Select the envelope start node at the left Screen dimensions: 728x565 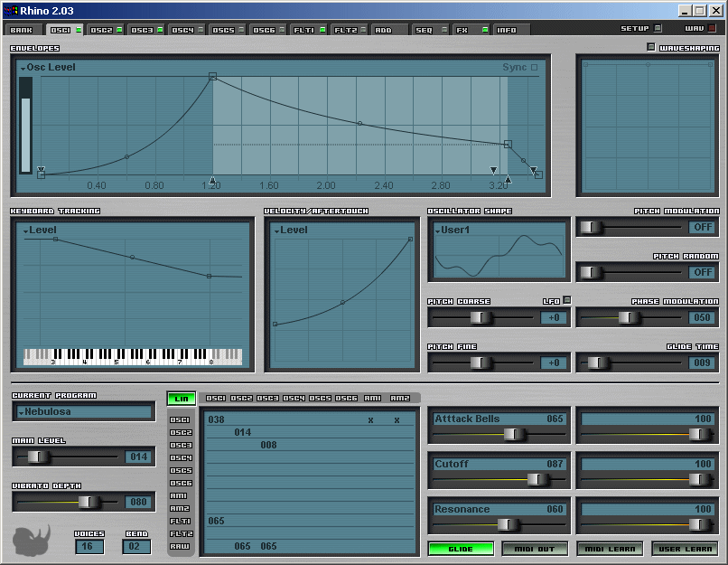42,175
